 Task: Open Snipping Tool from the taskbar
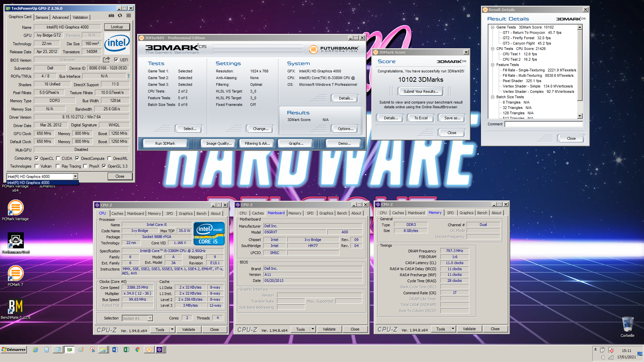point(92,350)
